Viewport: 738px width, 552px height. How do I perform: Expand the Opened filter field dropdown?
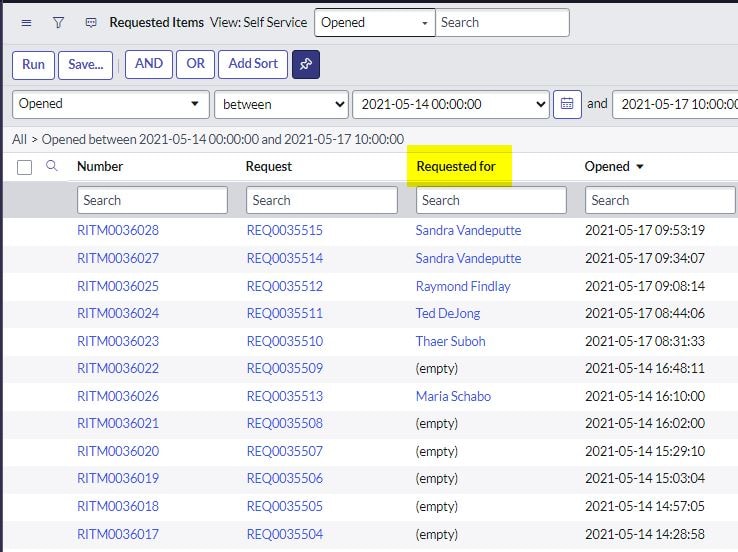click(x=111, y=104)
